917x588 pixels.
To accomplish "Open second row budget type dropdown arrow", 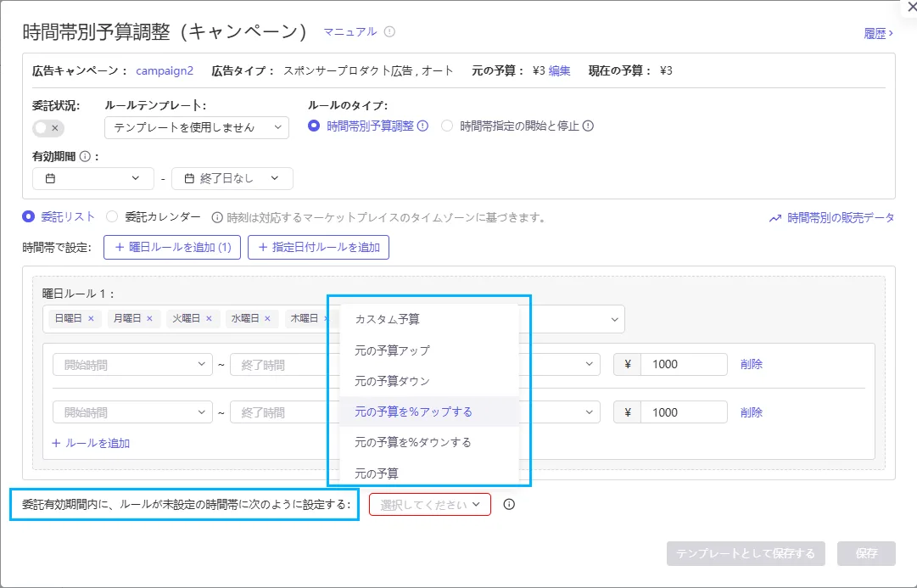I will click(x=589, y=412).
